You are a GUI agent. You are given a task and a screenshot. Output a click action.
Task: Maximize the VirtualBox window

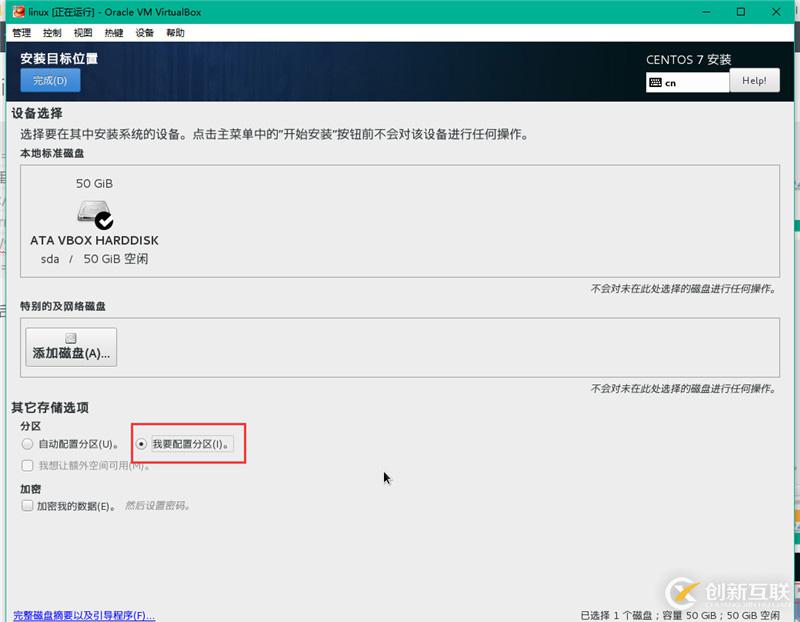pos(741,12)
